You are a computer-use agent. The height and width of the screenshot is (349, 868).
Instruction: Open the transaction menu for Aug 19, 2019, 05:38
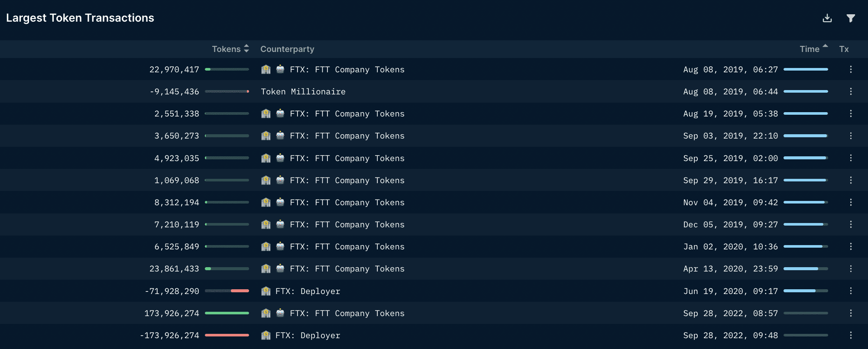[851, 113]
